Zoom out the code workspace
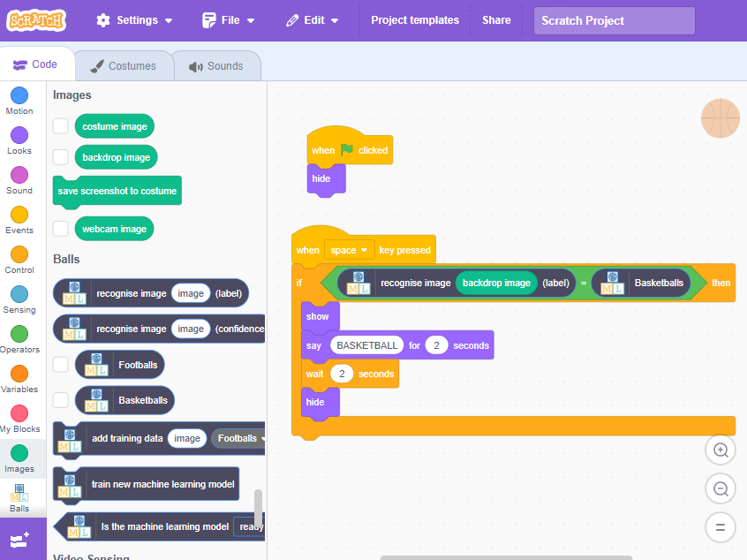Viewport: 747px width, 560px height. coord(721,488)
